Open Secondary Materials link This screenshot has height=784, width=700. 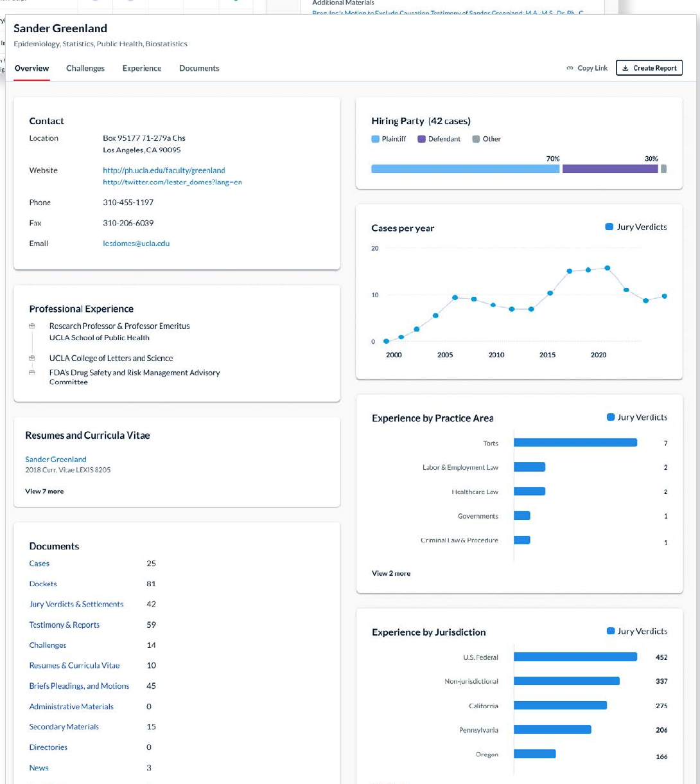[64, 727]
